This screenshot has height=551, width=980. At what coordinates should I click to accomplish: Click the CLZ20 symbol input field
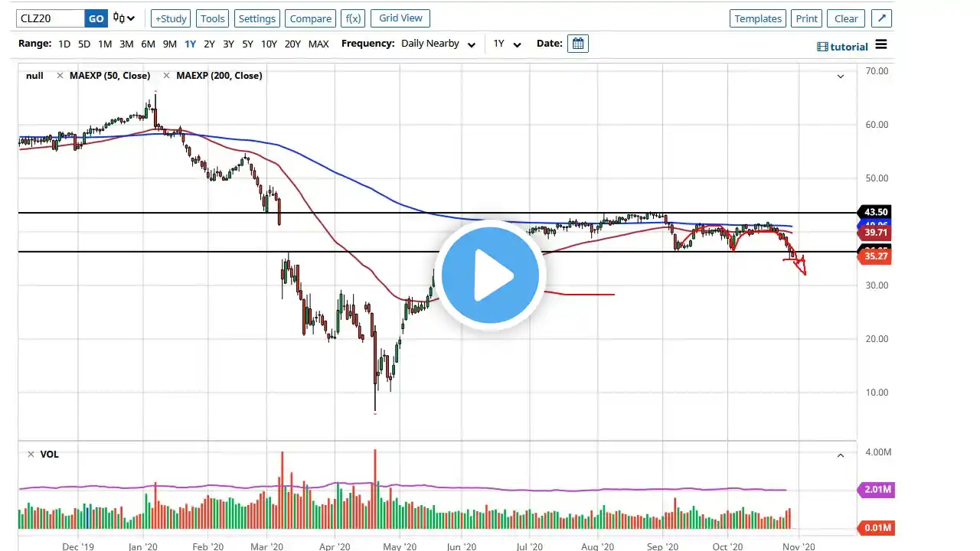(x=51, y=18)
